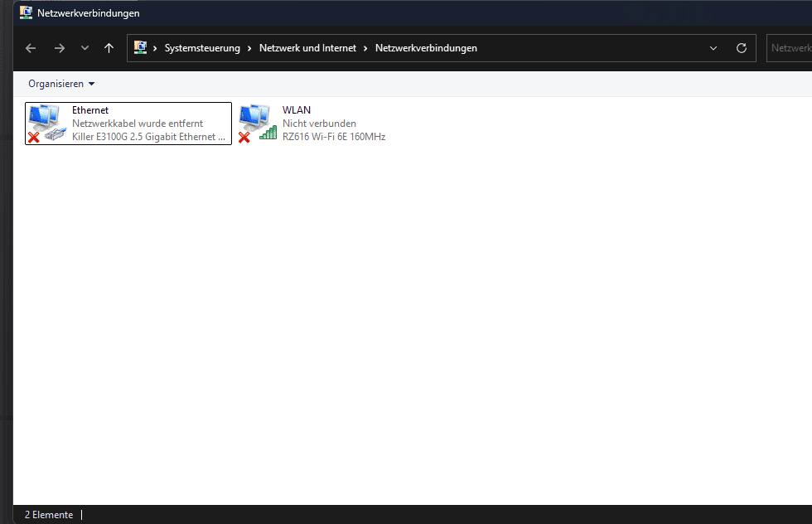The width and height of the screenshot is (812, 524).
Task: Go back with the left arrow
Action: [x=31, y=48]
